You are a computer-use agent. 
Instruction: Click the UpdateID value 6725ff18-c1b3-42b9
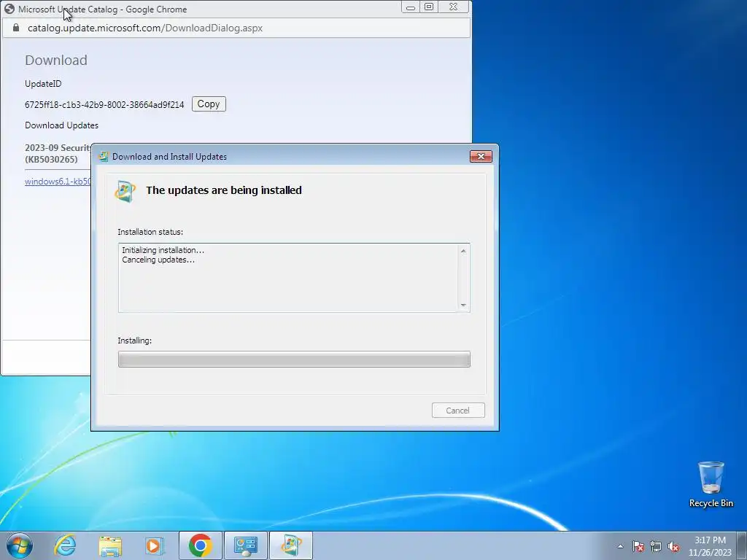point(104,105)
